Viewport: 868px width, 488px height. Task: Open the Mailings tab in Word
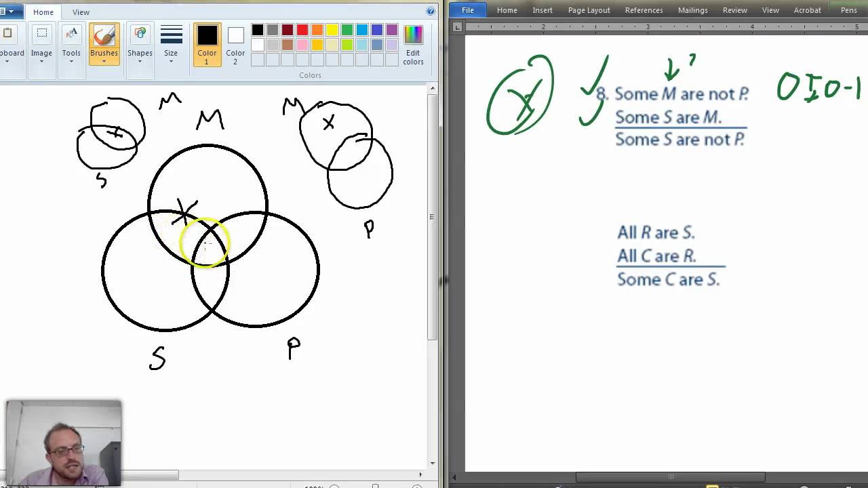pos(693,10)
